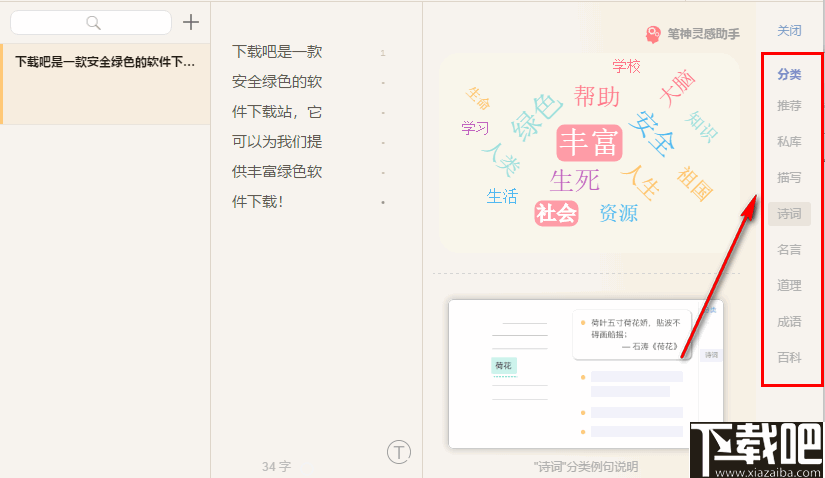
Task: Select the 百科 category
Action: [x=789, y=357]
